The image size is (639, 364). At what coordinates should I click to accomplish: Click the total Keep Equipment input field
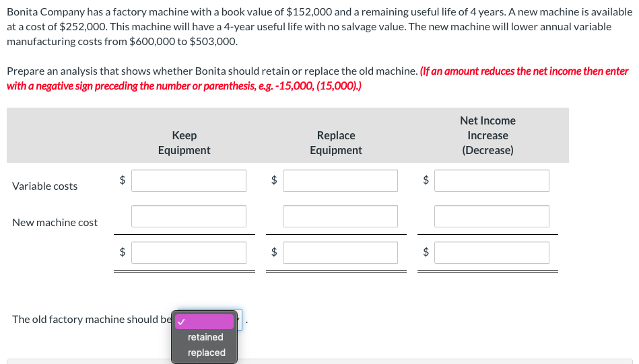click(189, 253)
